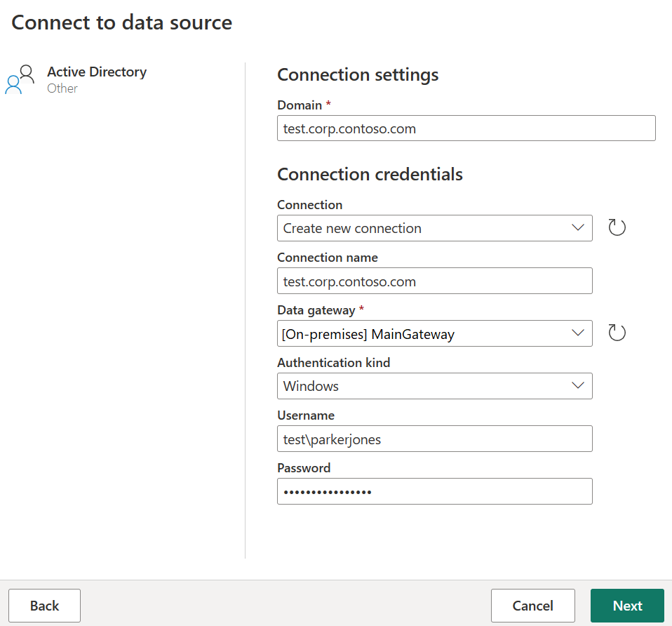
Task: Click the Other label under Active Directory
Action: 62,88
